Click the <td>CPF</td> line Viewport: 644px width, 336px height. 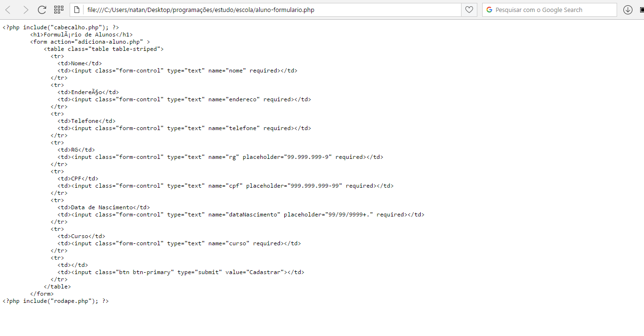78,179
